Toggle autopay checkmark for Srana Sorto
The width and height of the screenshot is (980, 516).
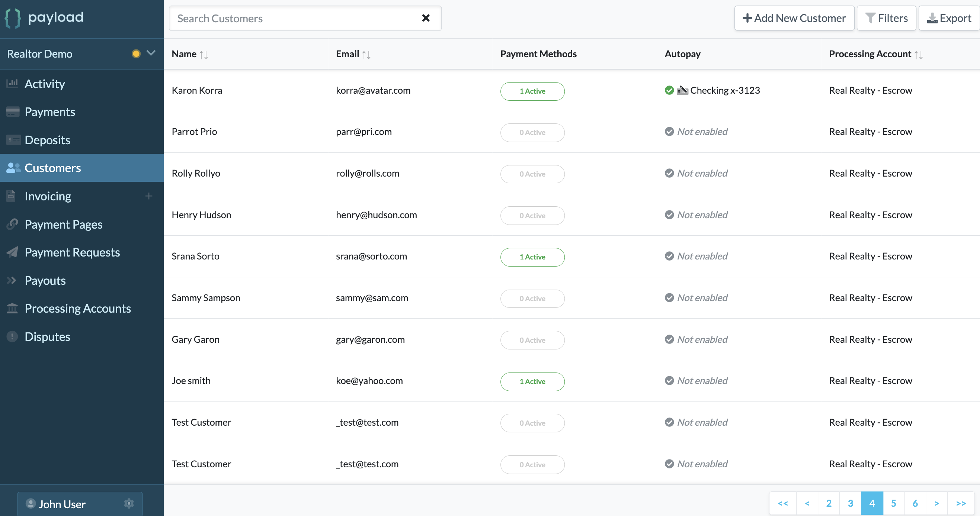669,256
